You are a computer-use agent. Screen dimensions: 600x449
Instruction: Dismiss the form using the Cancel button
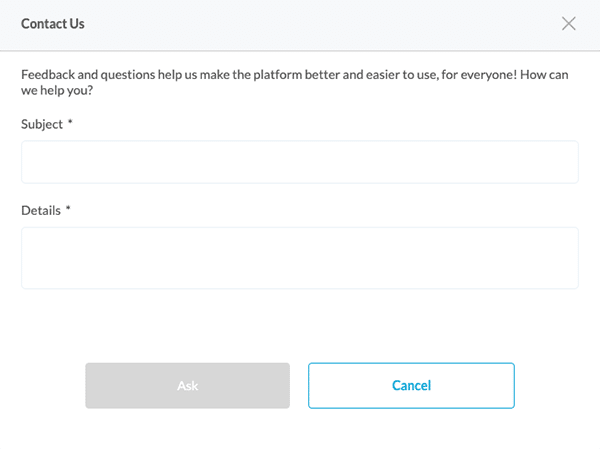[411, 386]
